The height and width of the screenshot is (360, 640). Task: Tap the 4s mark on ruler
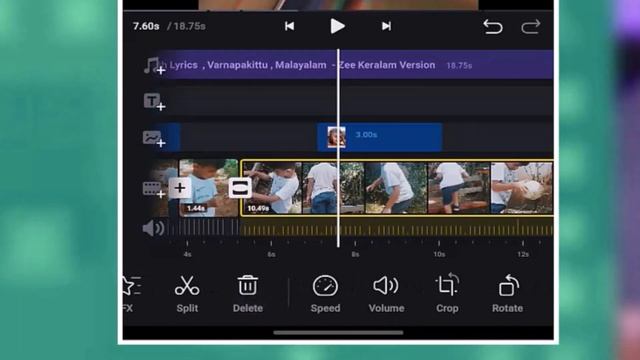click(187, 254)
